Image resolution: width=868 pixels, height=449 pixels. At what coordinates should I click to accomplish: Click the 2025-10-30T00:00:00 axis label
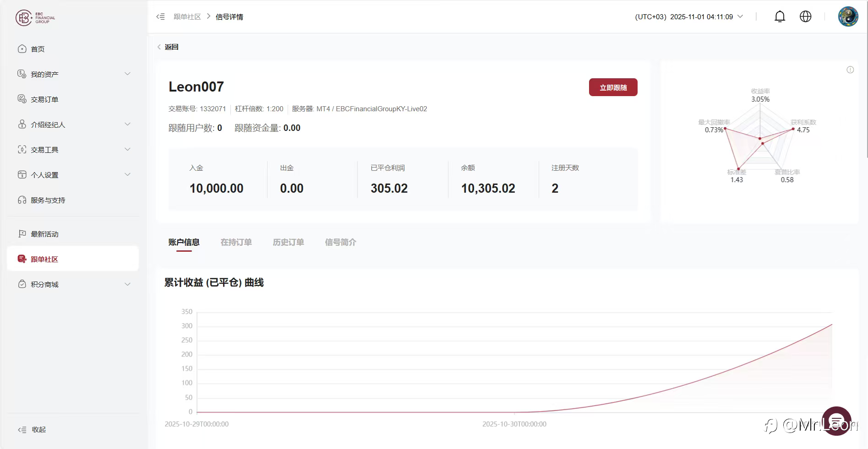tap(514, 424)
